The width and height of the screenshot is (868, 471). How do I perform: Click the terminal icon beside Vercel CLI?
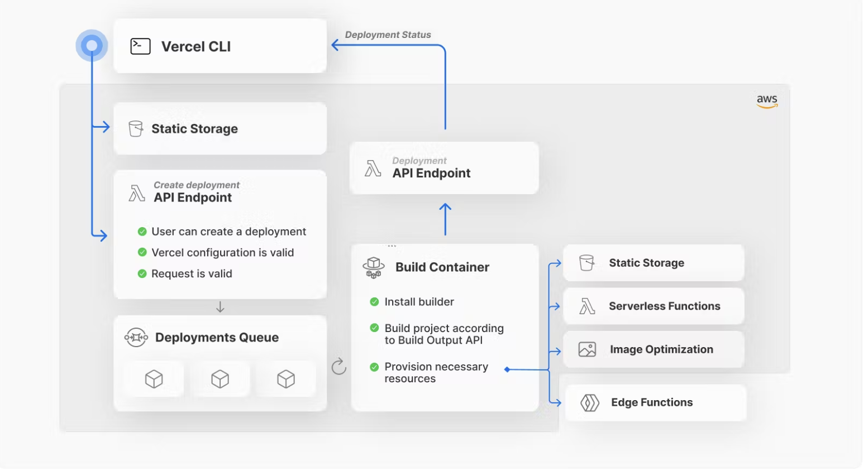[140, 46]
